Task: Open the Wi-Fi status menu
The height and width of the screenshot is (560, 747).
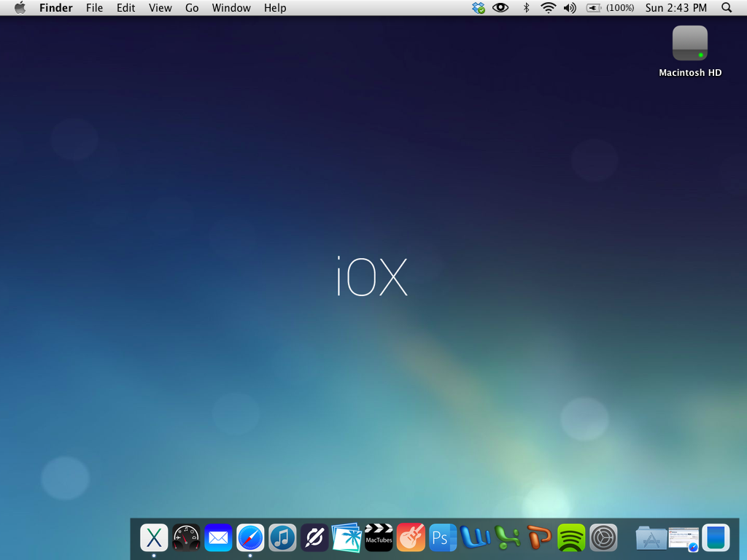Action: click(x=549, y=7)
